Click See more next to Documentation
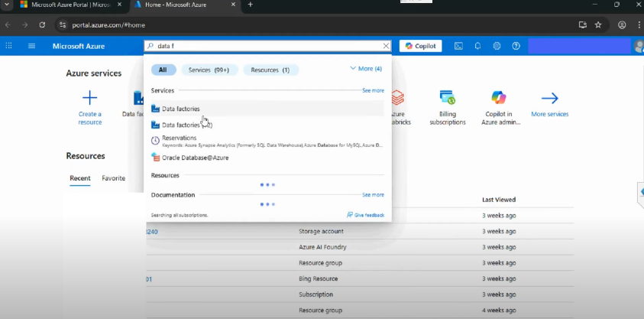 tap(373, 195)
